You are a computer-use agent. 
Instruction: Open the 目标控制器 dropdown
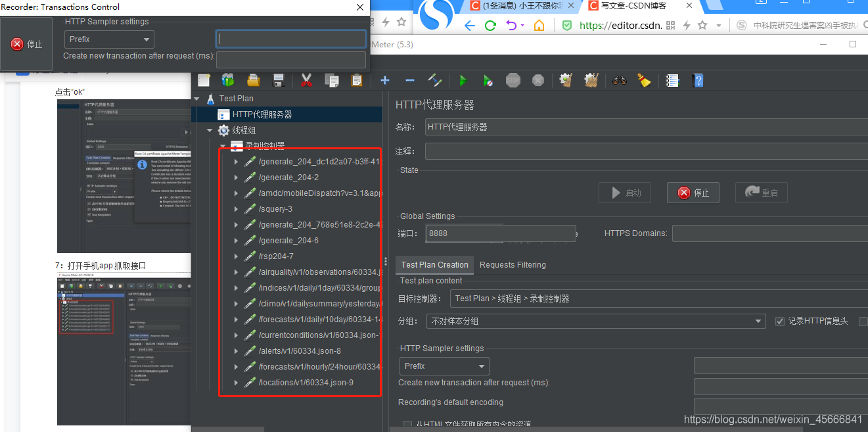point(658,299)
